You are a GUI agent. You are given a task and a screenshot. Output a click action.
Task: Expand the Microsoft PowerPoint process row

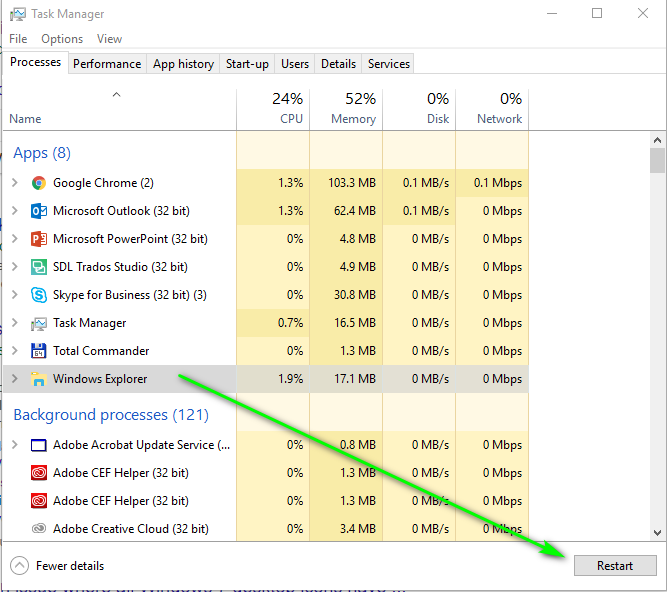[15, 239]
